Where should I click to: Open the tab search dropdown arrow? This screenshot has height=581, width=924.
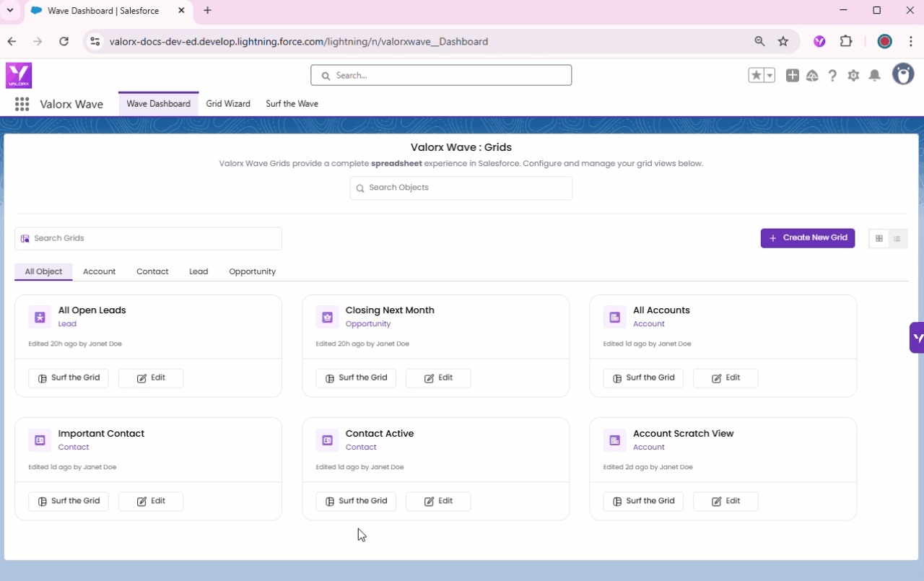pyautogui.click(x=10, y=11)
